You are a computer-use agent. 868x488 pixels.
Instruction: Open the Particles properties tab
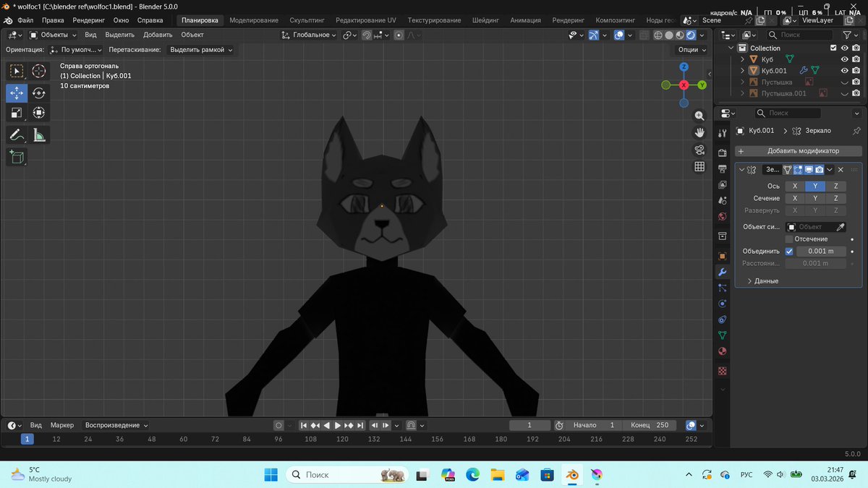722,288
